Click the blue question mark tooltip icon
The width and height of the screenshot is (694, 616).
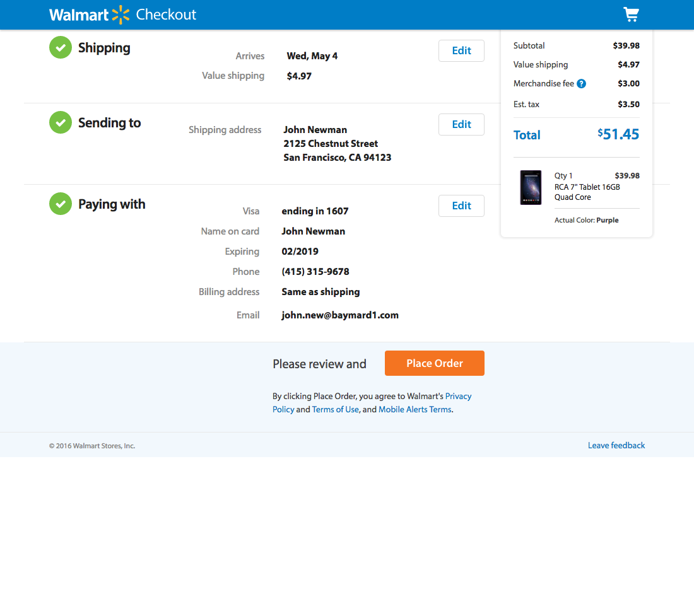[581, 83]
